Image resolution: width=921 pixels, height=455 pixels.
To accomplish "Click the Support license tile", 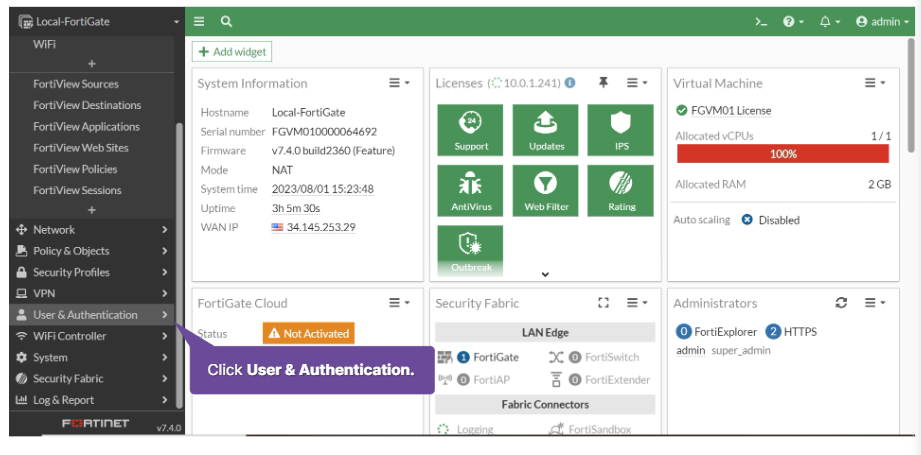I will [470, 130].
